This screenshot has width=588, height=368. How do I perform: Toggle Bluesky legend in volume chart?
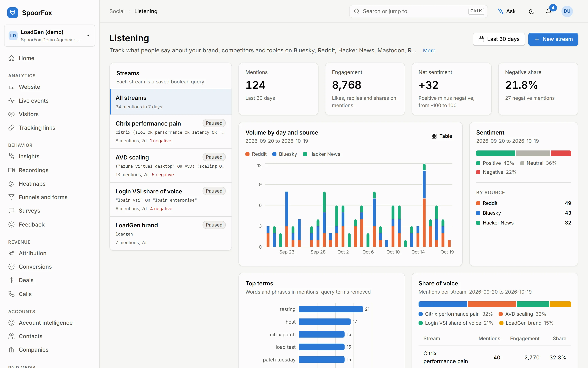click(285, 154)
